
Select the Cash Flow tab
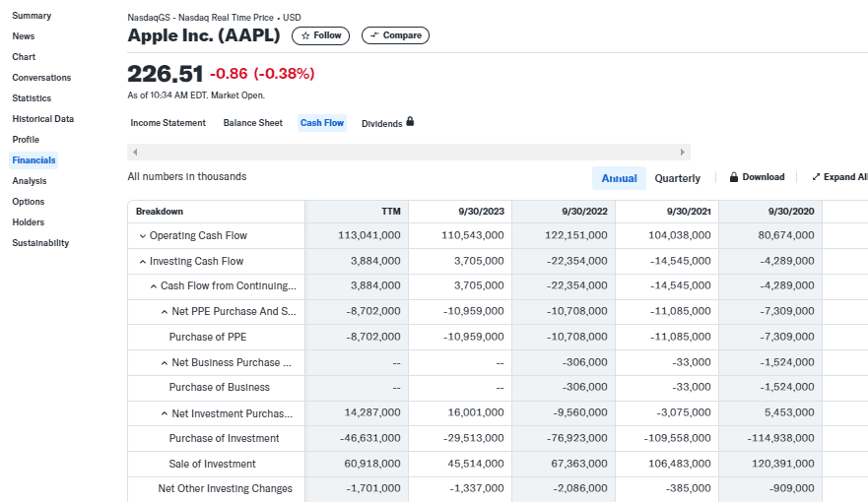click(322, 123)
